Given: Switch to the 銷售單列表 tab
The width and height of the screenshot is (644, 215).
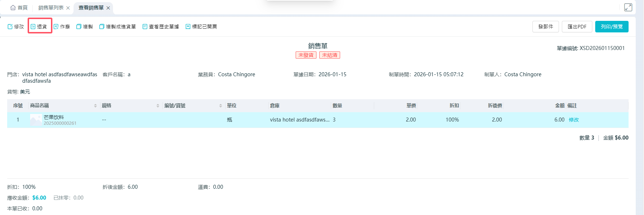Looking at the screenshot, I should [51, 8].
